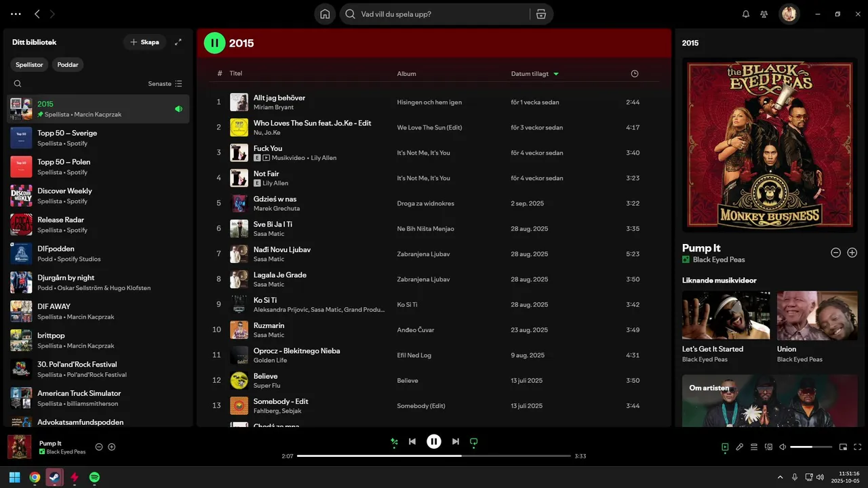
Task: Pause playback in the bottom player bar
Action: pyautogui.click(x=434, y=442)
